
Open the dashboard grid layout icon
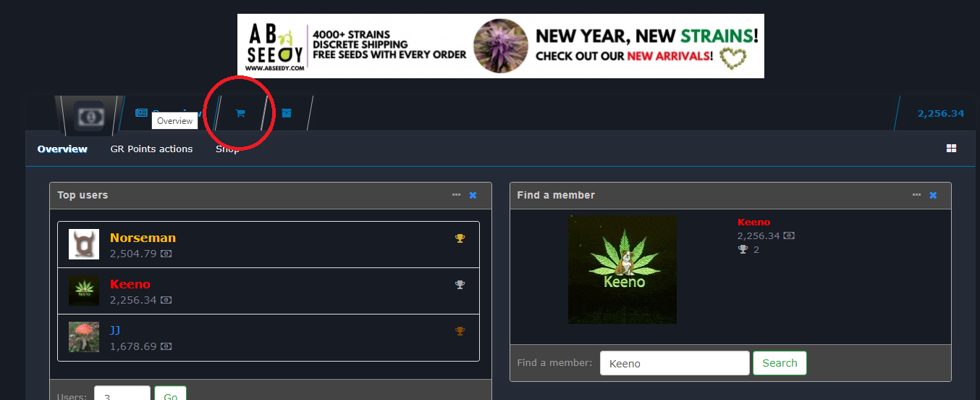pos(951,149)
